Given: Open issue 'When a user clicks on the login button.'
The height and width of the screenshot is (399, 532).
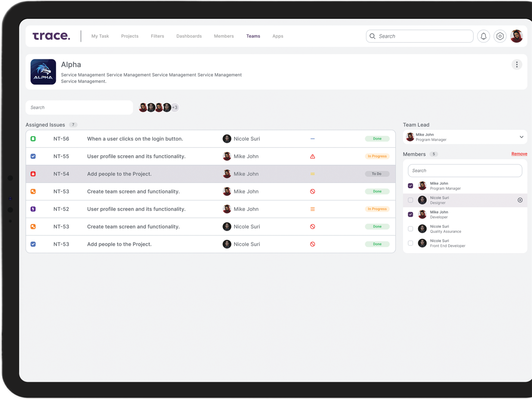Looking at the screenshot, I should point(135,139).
